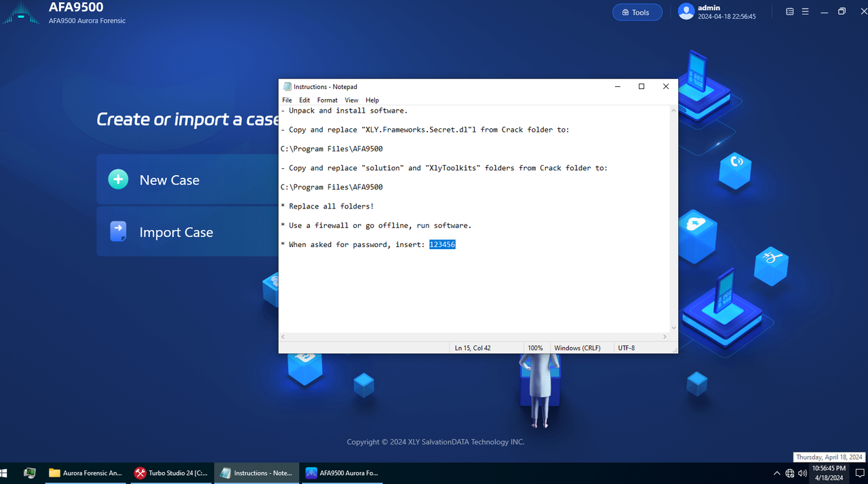Viewport: 868px width, 484px height.
Task: Open the View menu in Notepad
Action: (351, 100)
